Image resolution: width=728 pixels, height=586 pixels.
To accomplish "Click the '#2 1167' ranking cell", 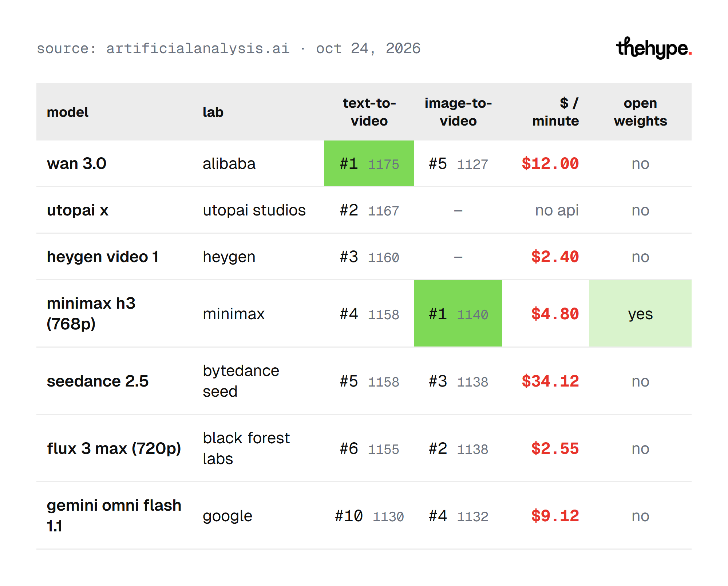I will (369, 210).
